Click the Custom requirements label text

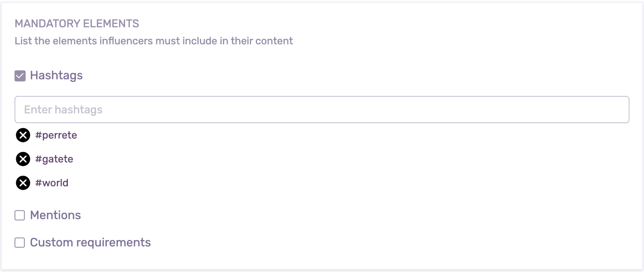pos(90,243)
